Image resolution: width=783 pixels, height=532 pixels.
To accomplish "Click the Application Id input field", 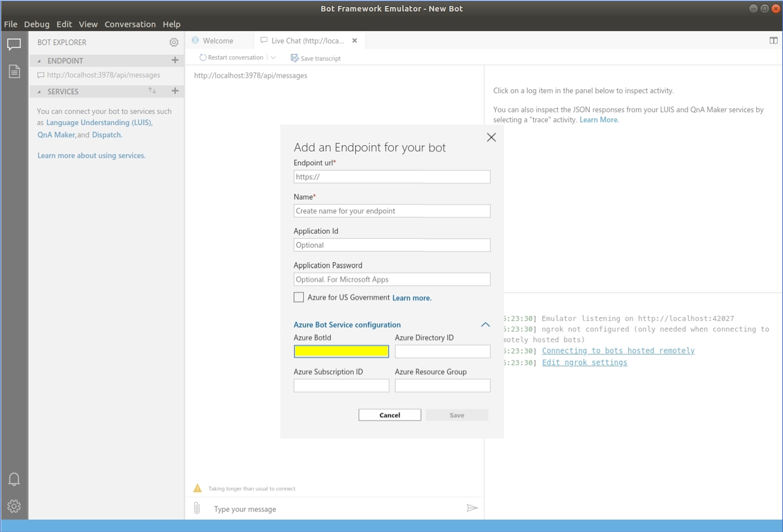I will (x=392, y=245).
